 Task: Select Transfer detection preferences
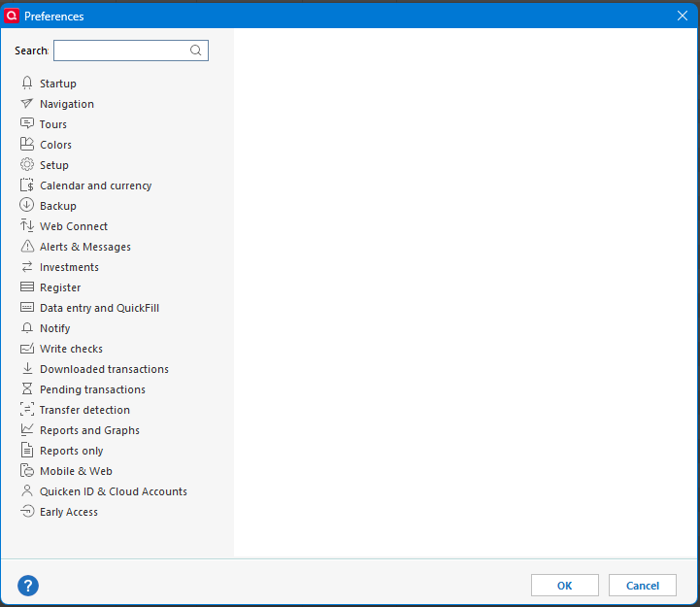point(84,410)
